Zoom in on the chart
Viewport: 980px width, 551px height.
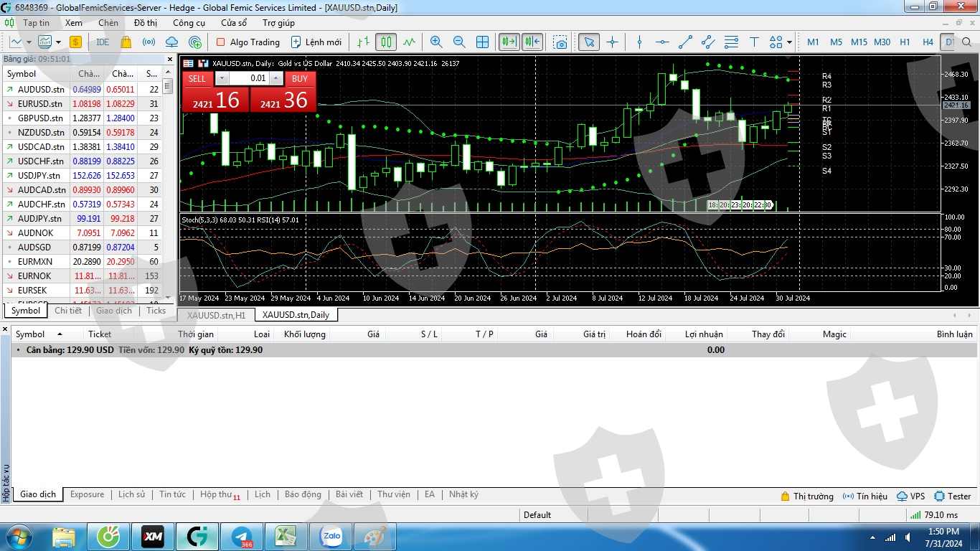click(436, 42)
